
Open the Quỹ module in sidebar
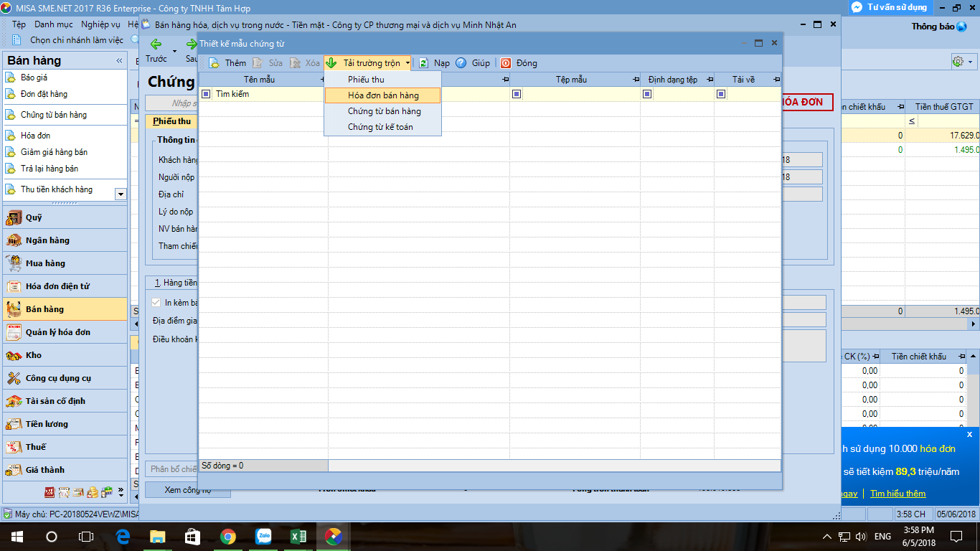click(65, 217)
